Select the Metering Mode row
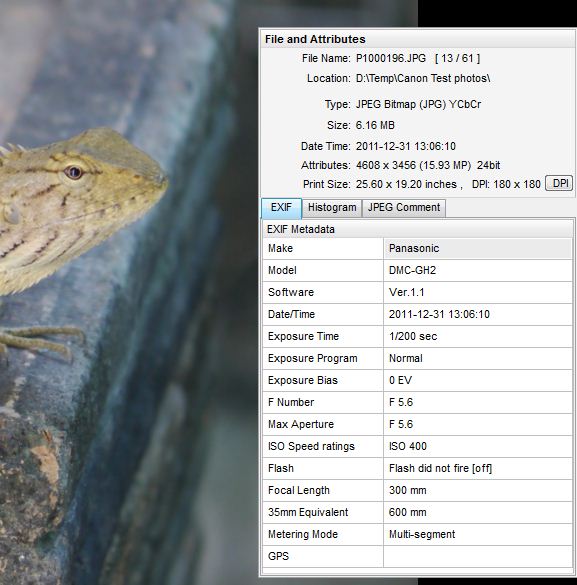Screen dimensions: 577x585 click(417, 535)
